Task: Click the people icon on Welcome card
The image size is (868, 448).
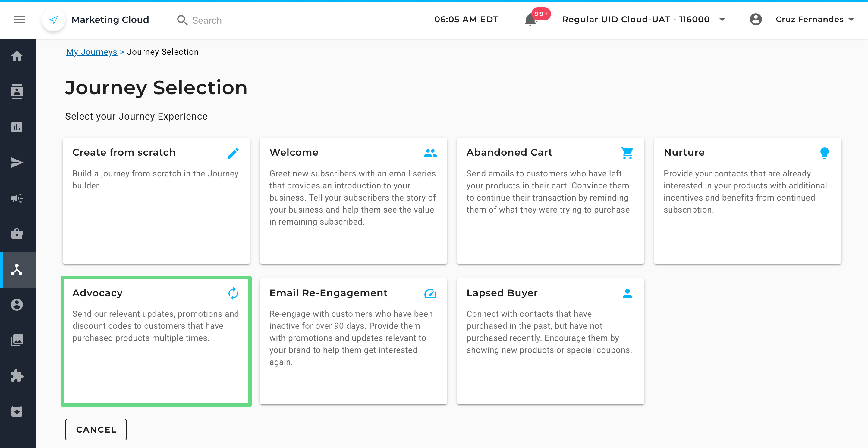Action: point(430,153)
